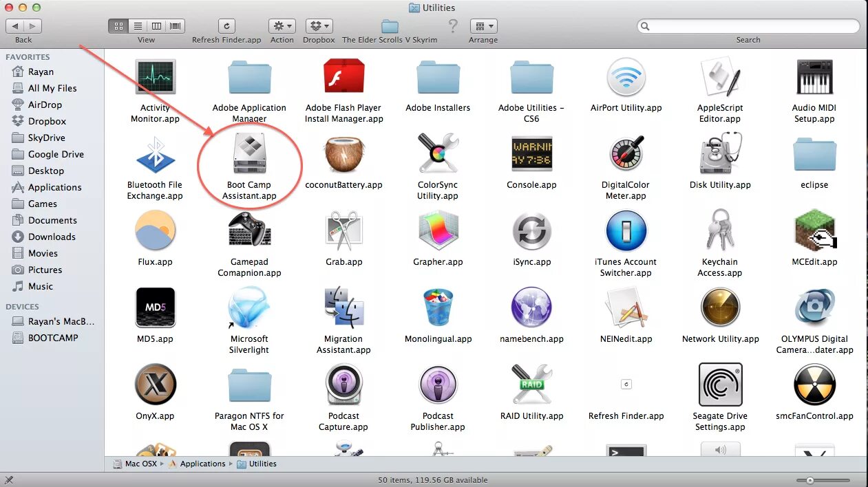Open the Dropbox toolbar dropdown

pyautogui.click(x=319, y=26)
